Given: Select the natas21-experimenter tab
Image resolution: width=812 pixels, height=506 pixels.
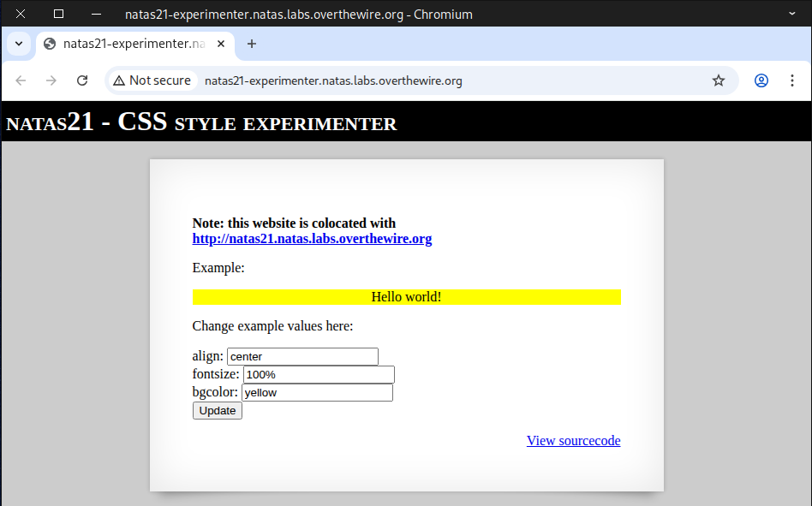Looking at the screenshot, I should 128,44.
